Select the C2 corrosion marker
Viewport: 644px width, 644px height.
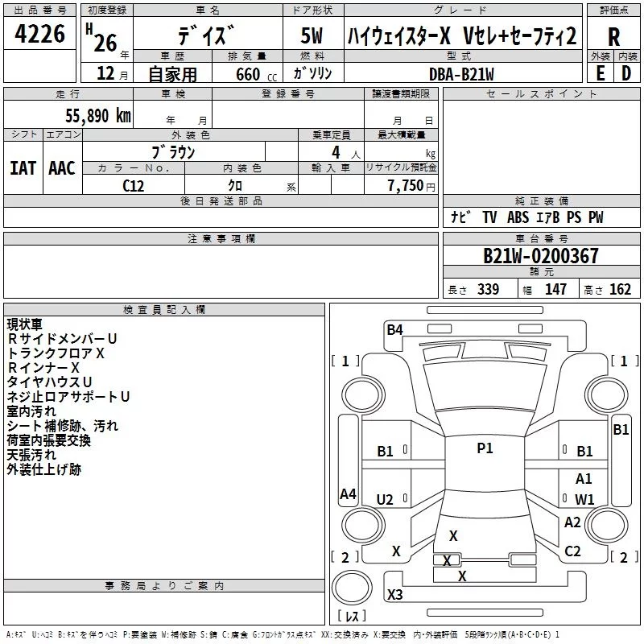(572, 551)
